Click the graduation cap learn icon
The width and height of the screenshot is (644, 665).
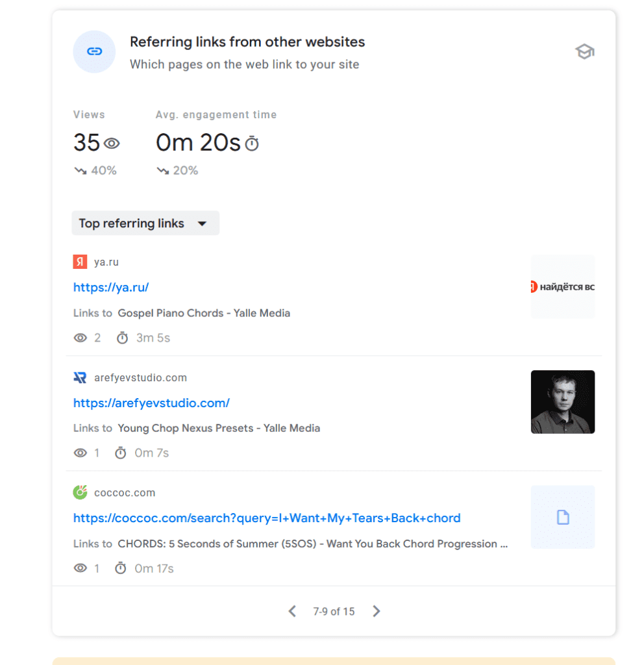[584, 52]
